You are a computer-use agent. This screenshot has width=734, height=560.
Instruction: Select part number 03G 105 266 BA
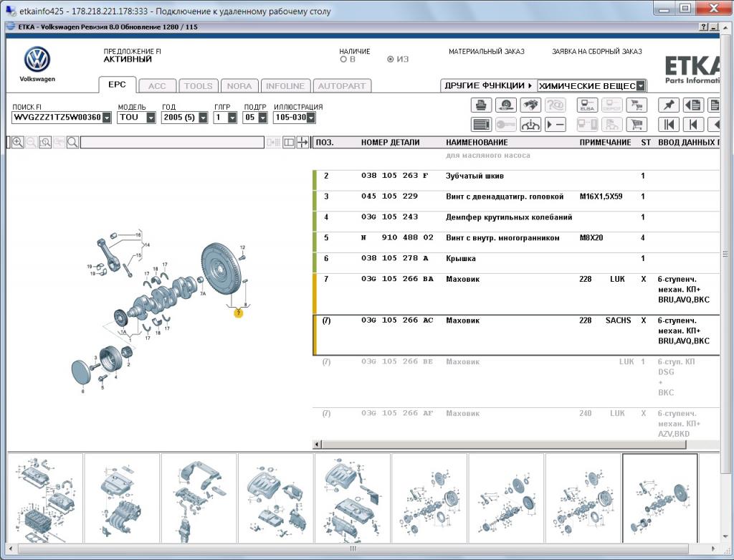pyautogui.click(x=397, y=279)
